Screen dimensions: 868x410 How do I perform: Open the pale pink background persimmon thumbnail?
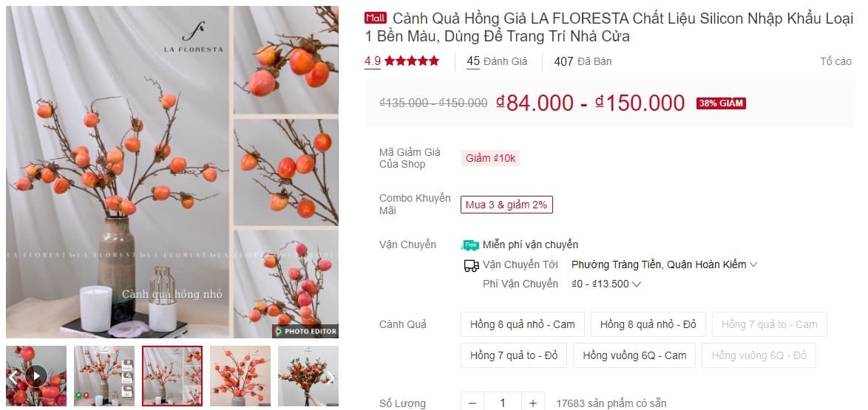click(240, 376)
